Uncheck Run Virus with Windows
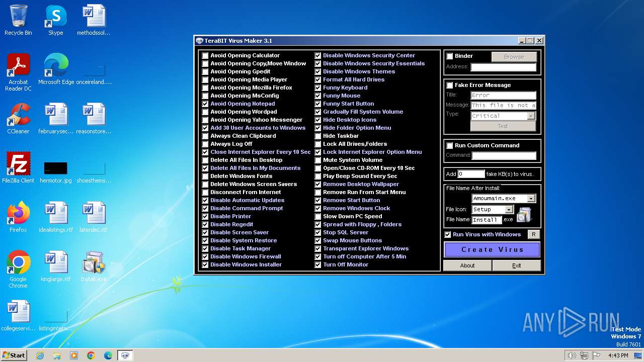 pos(447,234)
